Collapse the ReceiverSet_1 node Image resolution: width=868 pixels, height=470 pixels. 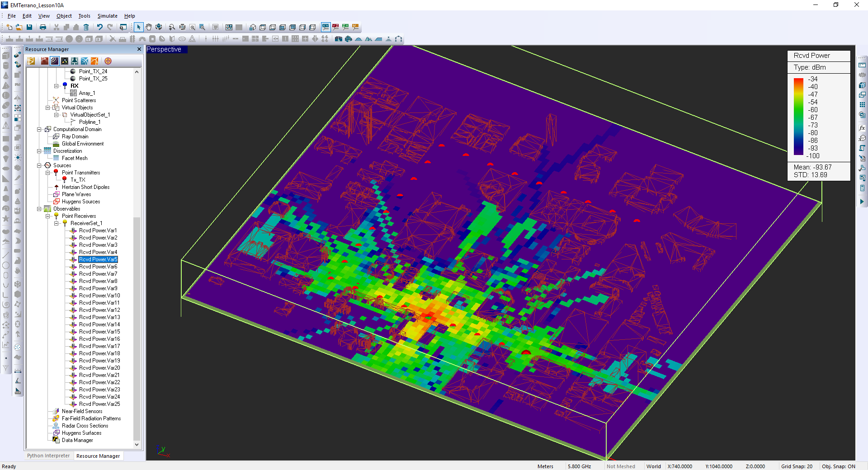57,223
